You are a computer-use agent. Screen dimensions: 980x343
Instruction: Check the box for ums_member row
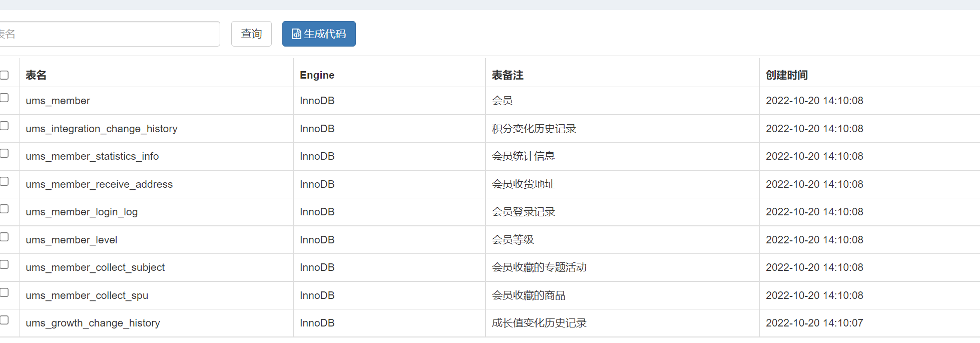[x=4, y=98]
